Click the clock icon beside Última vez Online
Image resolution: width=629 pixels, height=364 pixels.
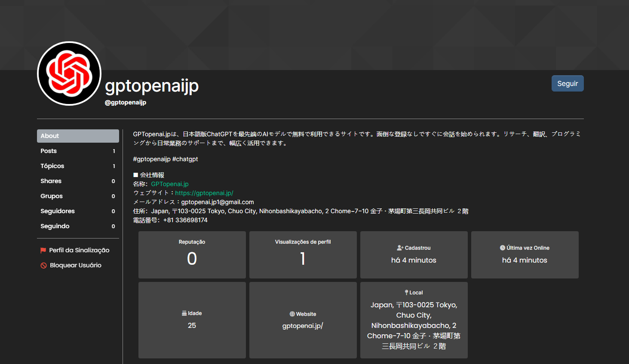pyautogui.click(x=503, y=248)
